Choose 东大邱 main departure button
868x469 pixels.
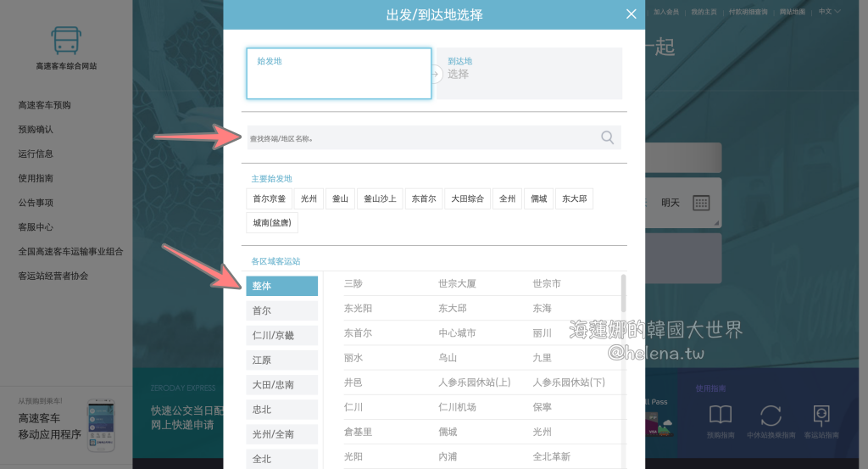[574, 198]
